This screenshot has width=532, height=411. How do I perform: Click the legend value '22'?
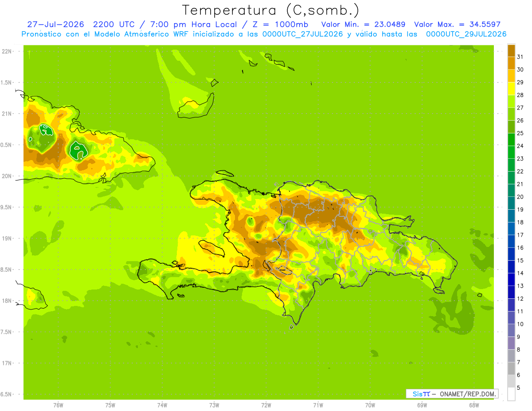520,171
